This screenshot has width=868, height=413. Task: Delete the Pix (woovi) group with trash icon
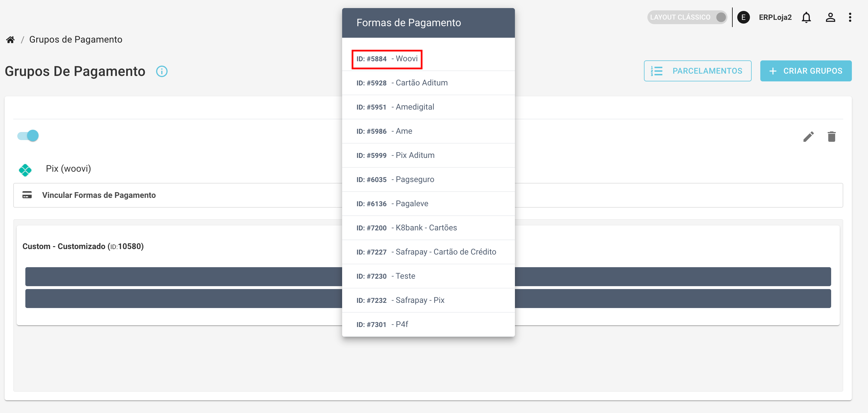point(831,137)
